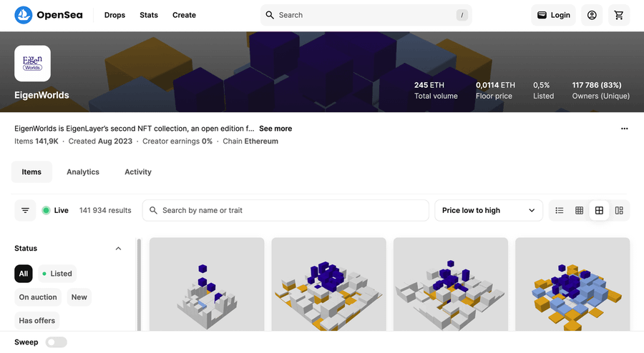
Task: Toggle the filters sidebar icon
Action: coord(25,211)
